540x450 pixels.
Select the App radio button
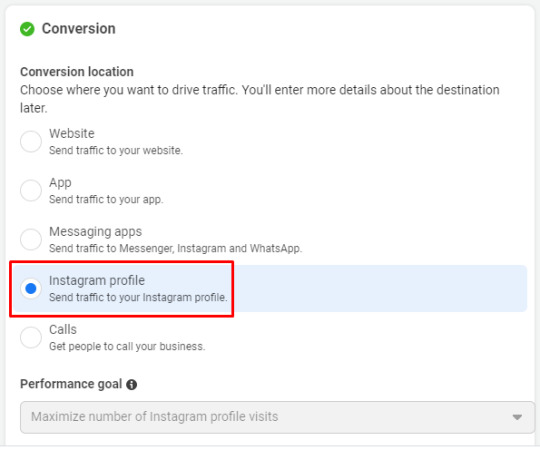coord(31,190)
